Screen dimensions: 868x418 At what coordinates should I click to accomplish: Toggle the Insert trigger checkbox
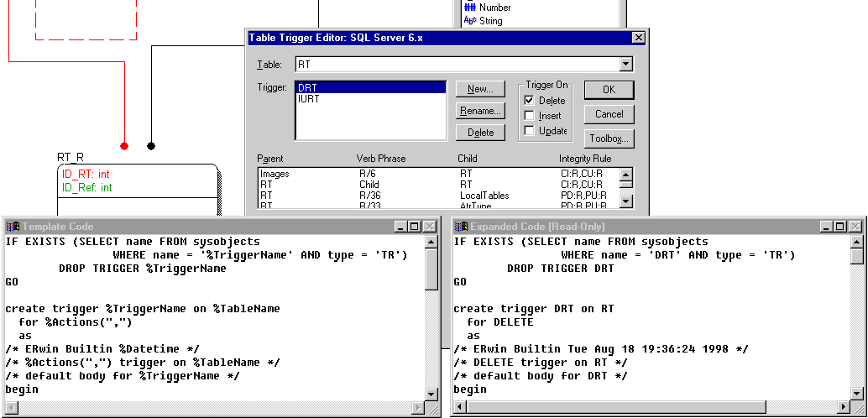point(530,116)
